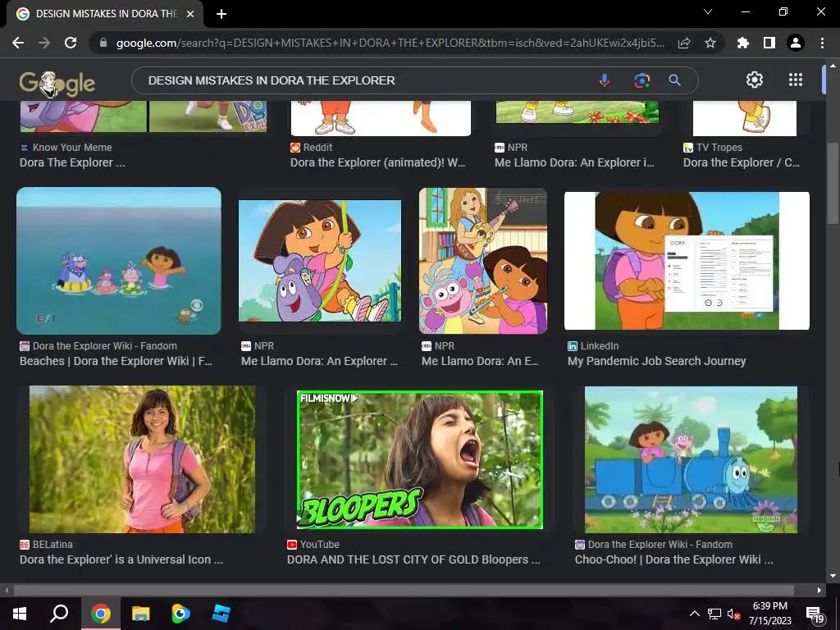Click the browser back arrow
Image resolution: width=840 pixels, height=630 pixels.
(x=18, y=43)
